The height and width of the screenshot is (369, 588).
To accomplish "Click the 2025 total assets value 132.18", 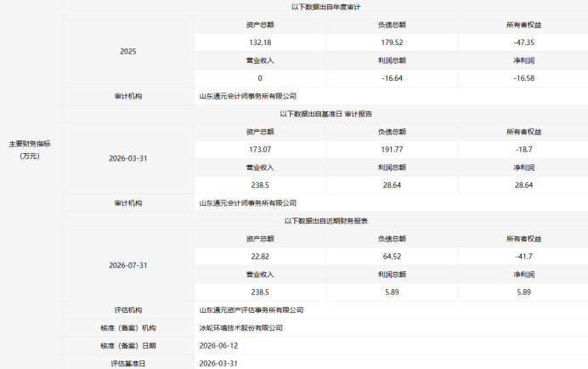I will tap(260, 43).
